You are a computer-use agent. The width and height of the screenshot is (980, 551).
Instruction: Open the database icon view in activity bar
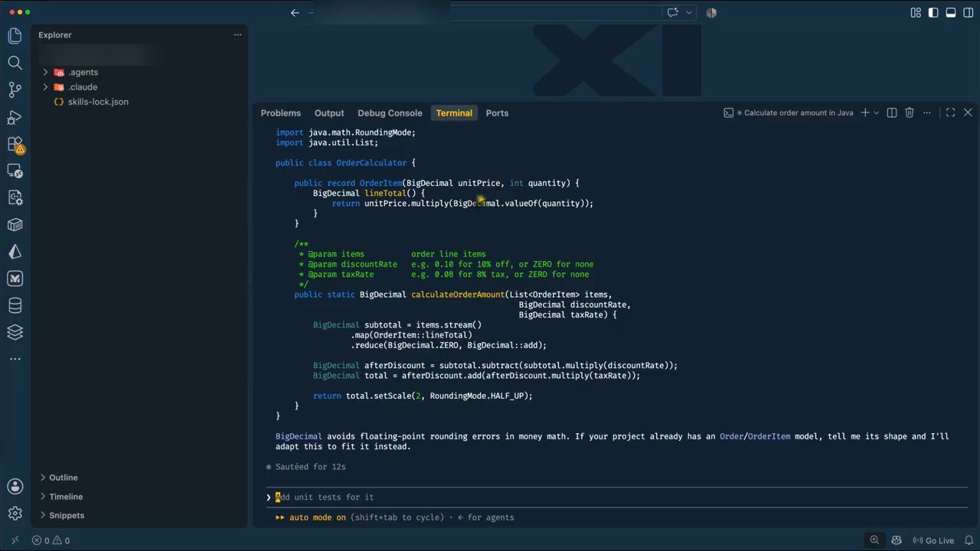point(15,305)
